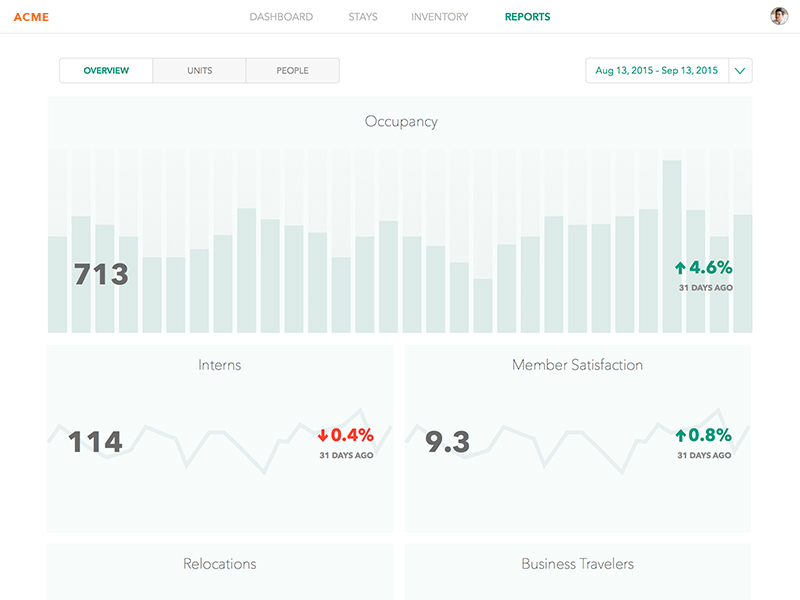This screenshot has width=800, height=600.
Task: Expand the date range chevron
Action: pyautogui.click(x=740, y=71)
